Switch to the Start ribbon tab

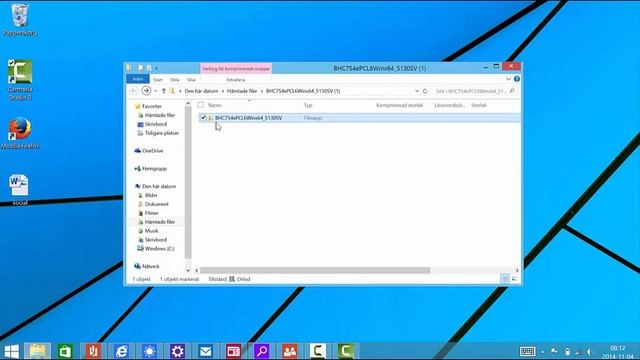pos(158,80)
